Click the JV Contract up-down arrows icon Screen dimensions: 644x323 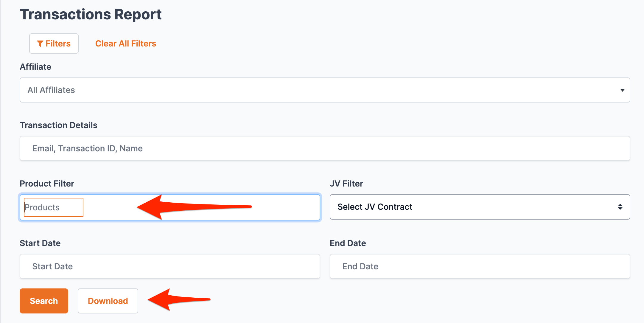620,207
